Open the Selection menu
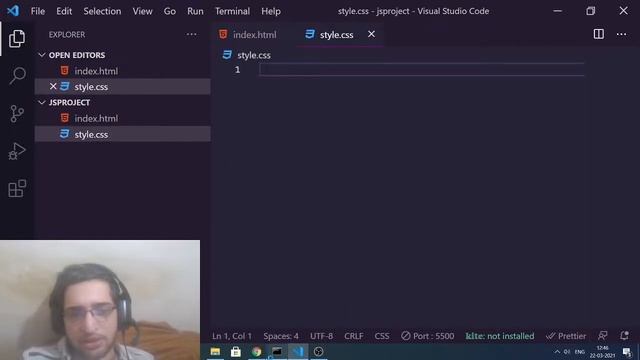The width and height of the screenshot is (640, 360). point(102,11)
